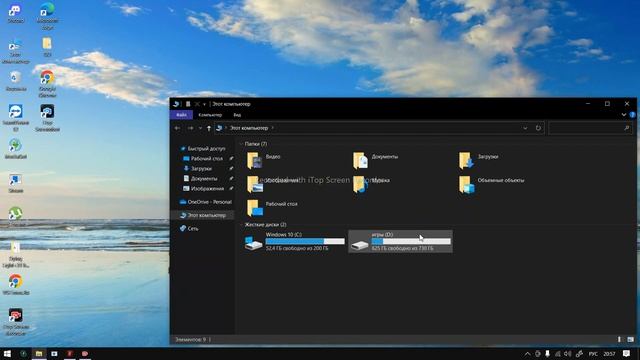The width and height of the screenshot is (640, 360).
Task: Click the Explorer search field
Action: click(590, 128)
